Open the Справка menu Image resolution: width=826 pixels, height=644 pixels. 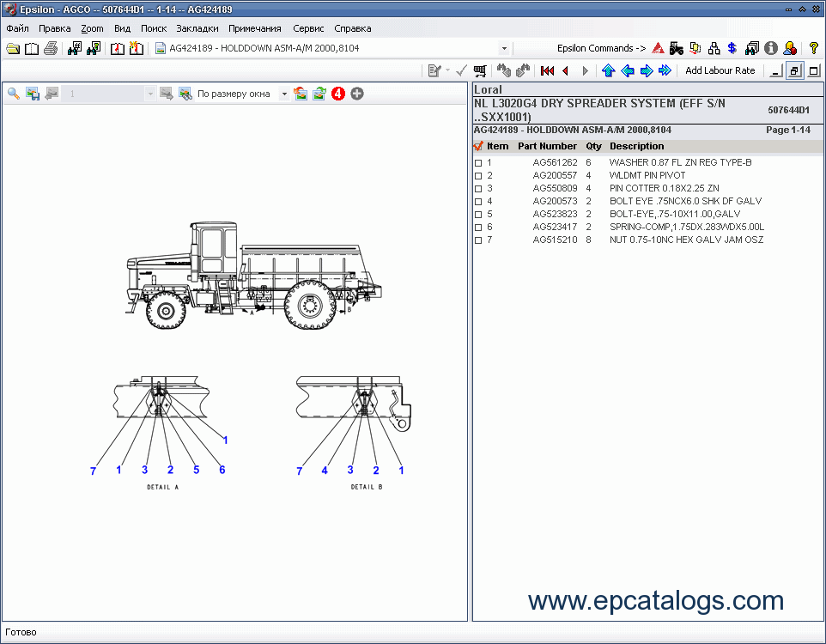pyautogui.click(x=352, y=28)
